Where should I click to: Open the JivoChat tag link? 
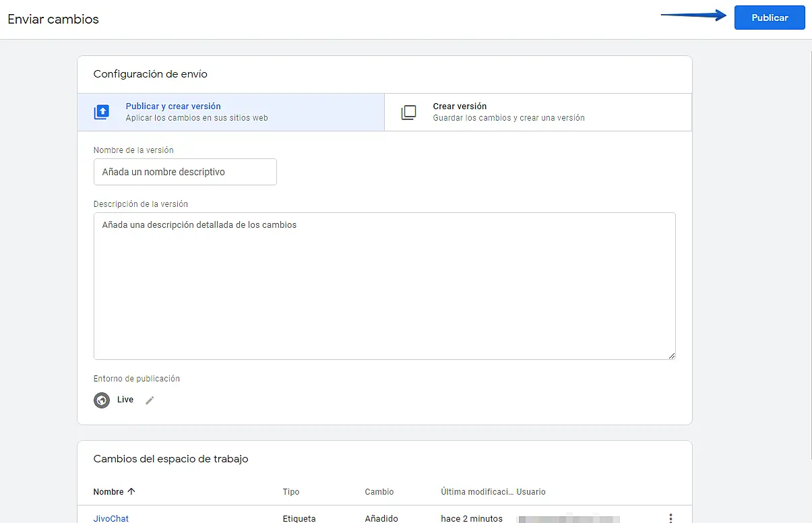(111, 518)
